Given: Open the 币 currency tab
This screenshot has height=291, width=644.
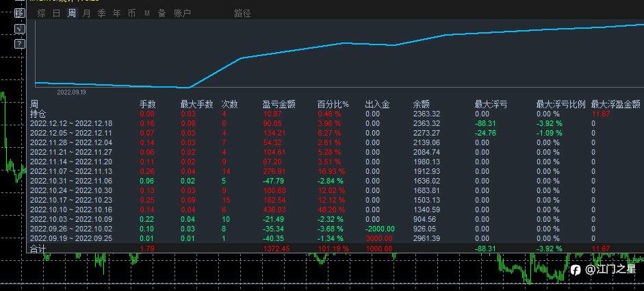Looking at the screenshot, I should coord(131,13).
